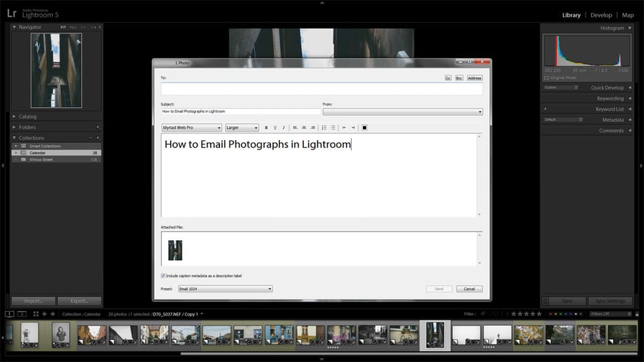Open text color swatch in email toolbar

(x=364, y=127)
